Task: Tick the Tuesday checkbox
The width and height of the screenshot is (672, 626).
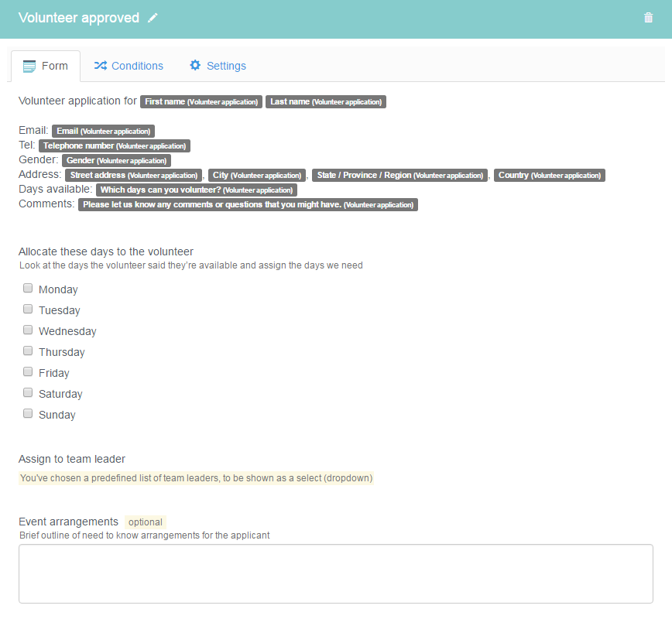Action: pyautogui.click(x=28, y=310)
